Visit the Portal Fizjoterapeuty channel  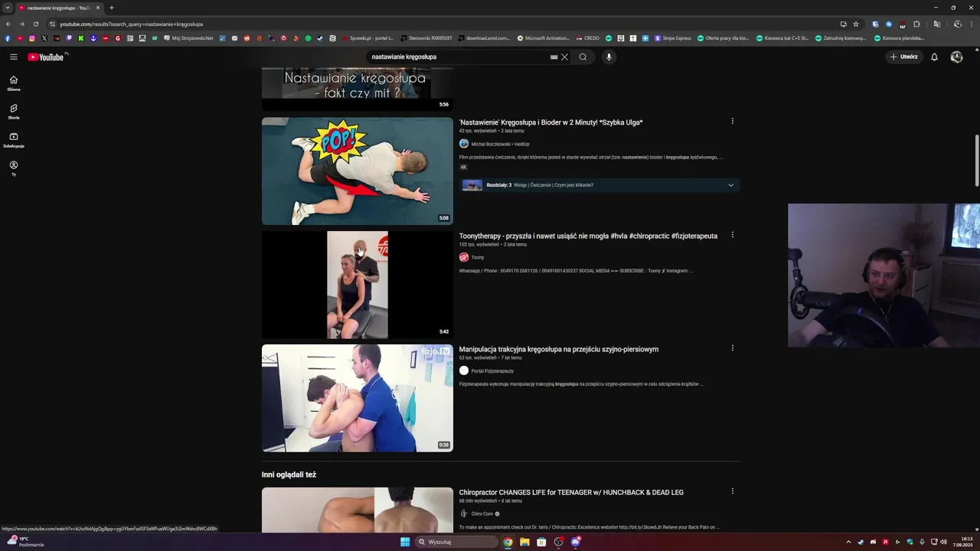pos(492,371)
